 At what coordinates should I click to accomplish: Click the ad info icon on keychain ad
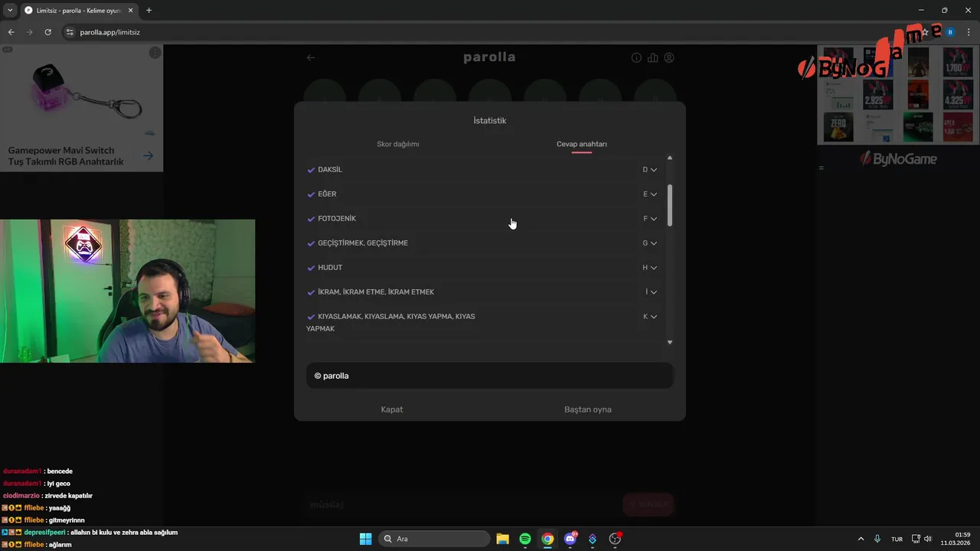(155, 52)
